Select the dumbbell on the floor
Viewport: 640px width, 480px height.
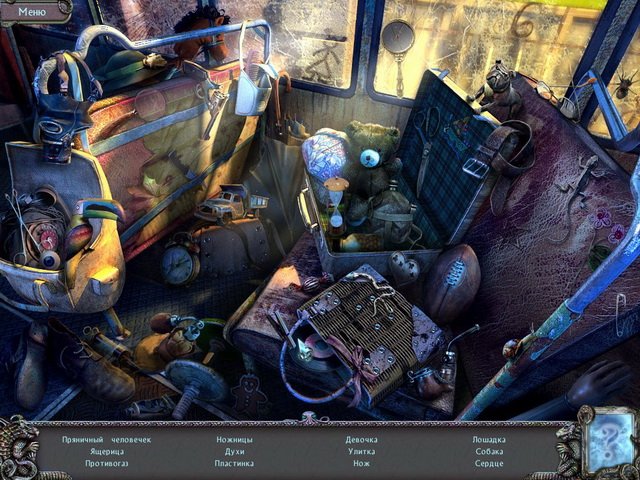coord(190,385)
